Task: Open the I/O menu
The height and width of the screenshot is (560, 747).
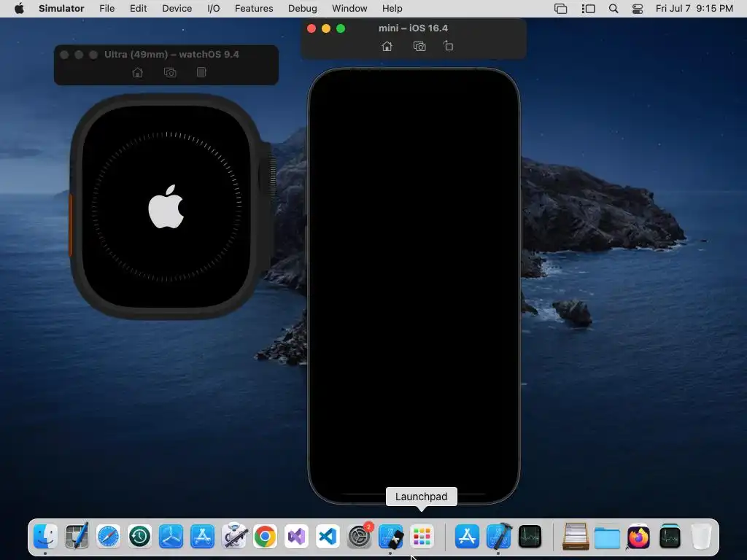Action: click(x=214, y=9)
